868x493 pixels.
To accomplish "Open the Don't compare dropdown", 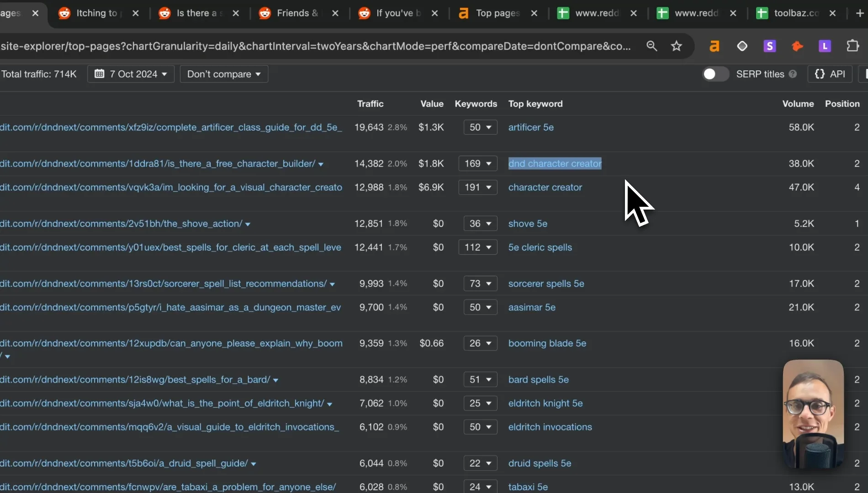I will coord(224,74).
